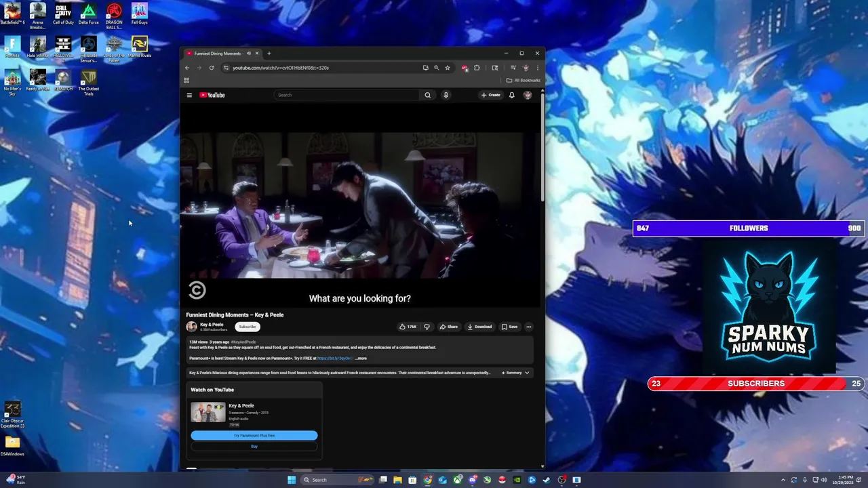This screenshot has width=868, height=488.
Task: Click the YouTube search input field
Action: [347, 95]
